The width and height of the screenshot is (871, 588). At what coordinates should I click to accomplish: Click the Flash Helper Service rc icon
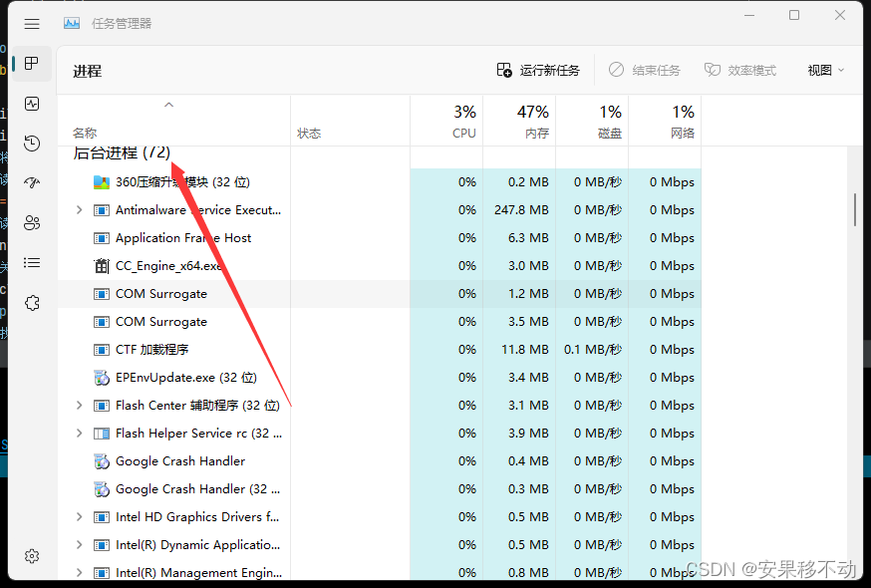(101, 434)
